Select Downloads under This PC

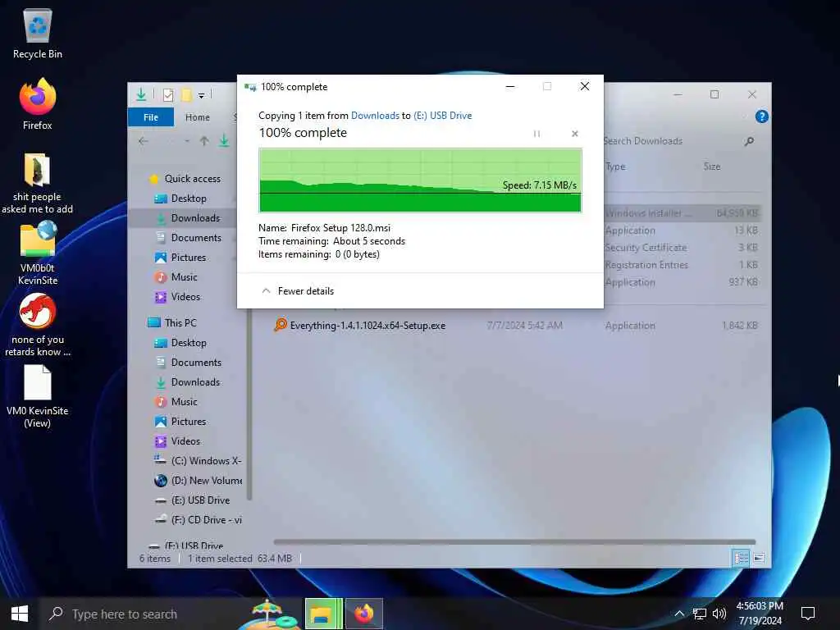click(188, 382)
